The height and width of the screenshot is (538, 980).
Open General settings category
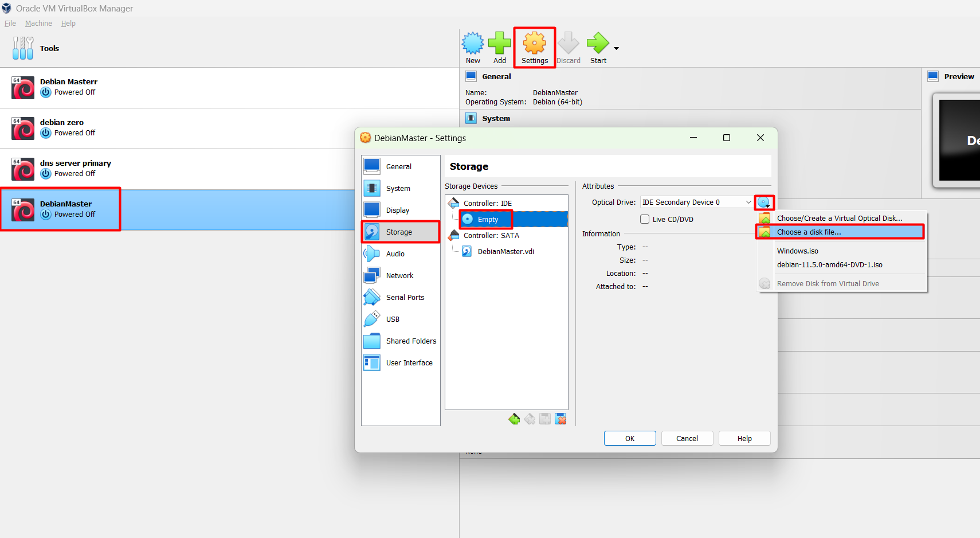tap(401, 166)
